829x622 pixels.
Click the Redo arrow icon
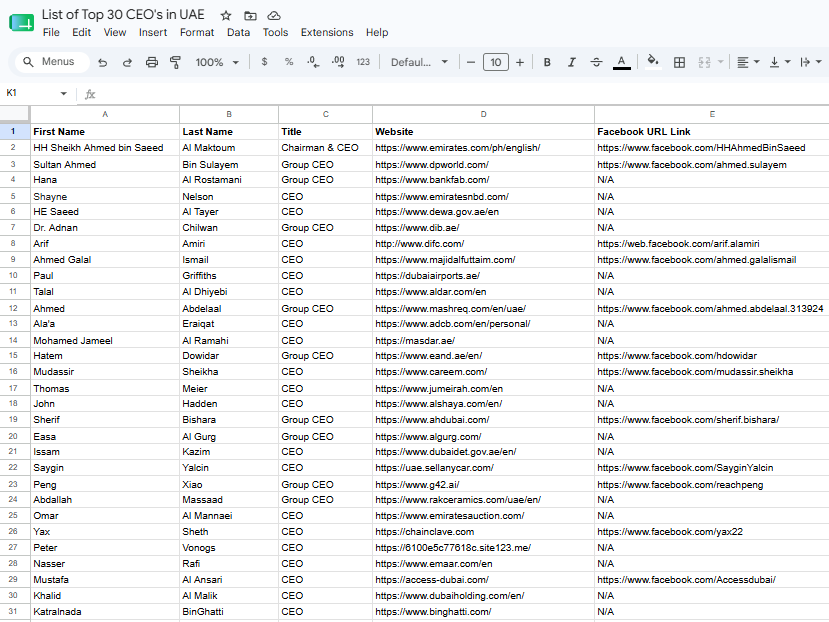127,62
